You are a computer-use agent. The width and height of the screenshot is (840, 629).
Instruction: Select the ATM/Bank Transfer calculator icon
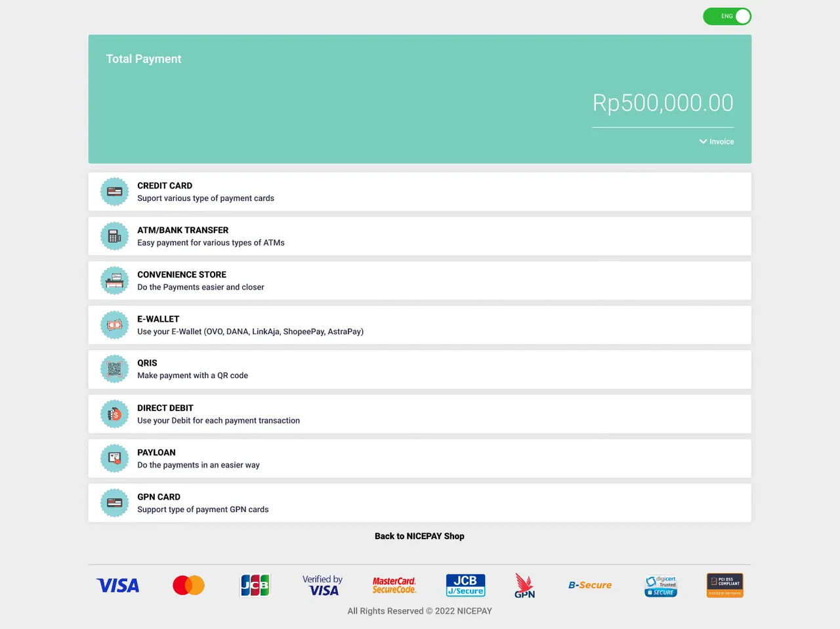pos(114,236)
